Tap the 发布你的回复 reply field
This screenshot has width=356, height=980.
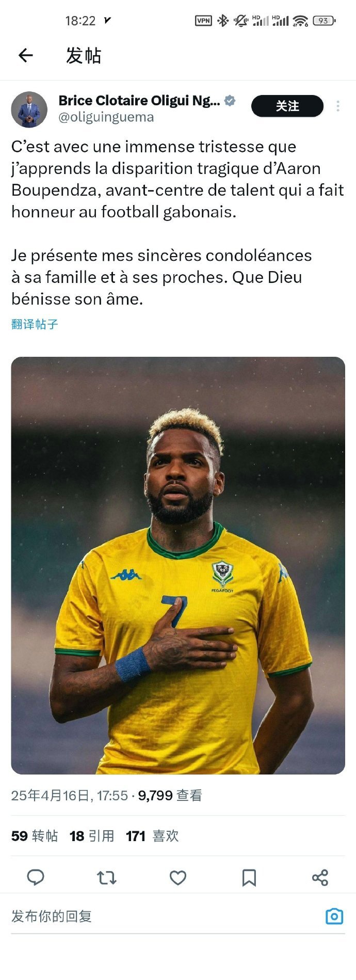point(165,916)
